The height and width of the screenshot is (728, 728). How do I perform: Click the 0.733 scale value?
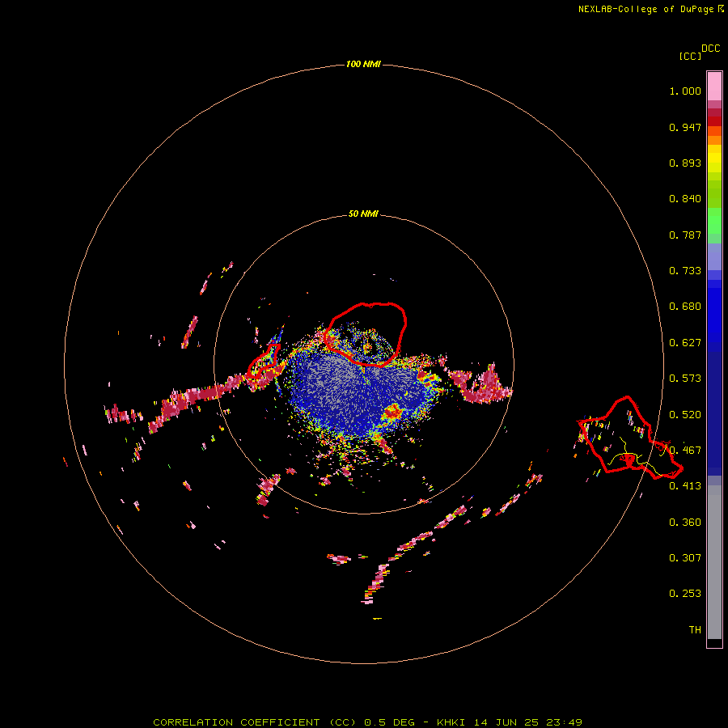685,271
